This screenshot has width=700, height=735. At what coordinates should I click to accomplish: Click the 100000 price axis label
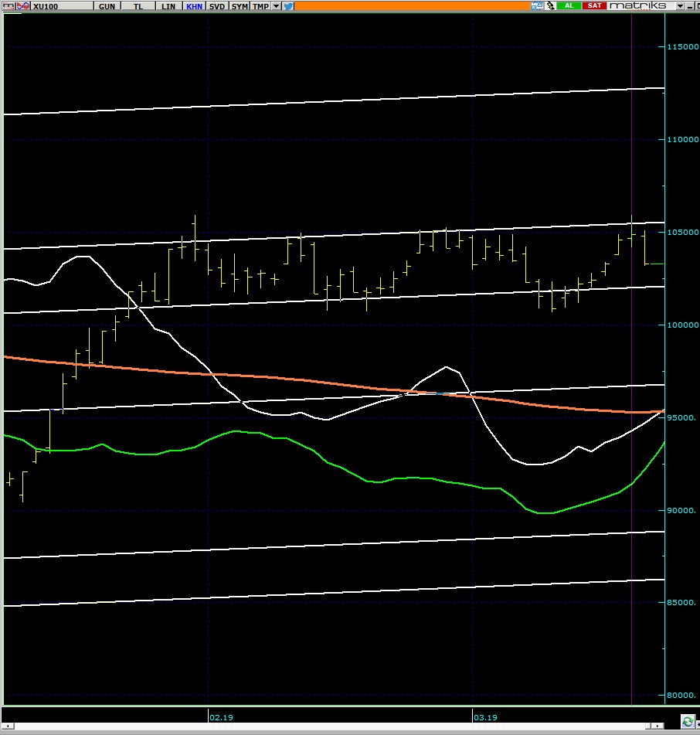coord(683,325)
